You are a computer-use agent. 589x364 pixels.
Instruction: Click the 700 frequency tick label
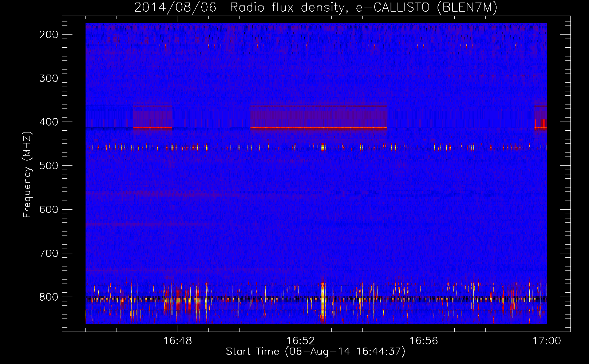pyautogui.click(x=48, y=253)
